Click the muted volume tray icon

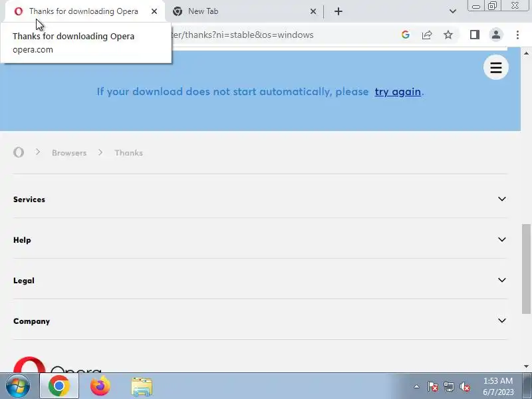tap(464, 386)
